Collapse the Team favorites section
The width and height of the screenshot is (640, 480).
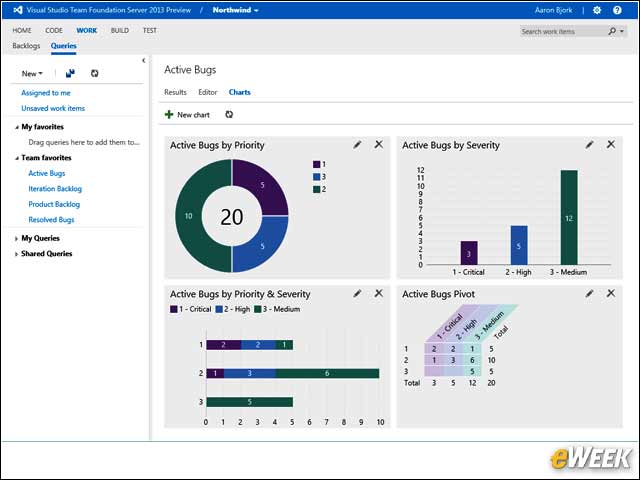pos(16,158)
